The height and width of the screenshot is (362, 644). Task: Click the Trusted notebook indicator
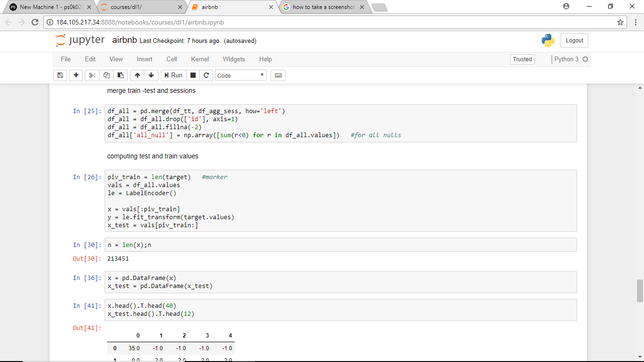coord(522,59)
